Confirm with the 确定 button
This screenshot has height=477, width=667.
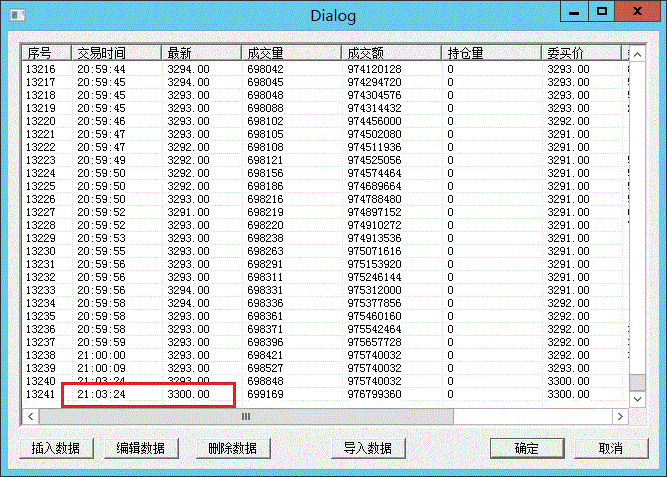526,448
